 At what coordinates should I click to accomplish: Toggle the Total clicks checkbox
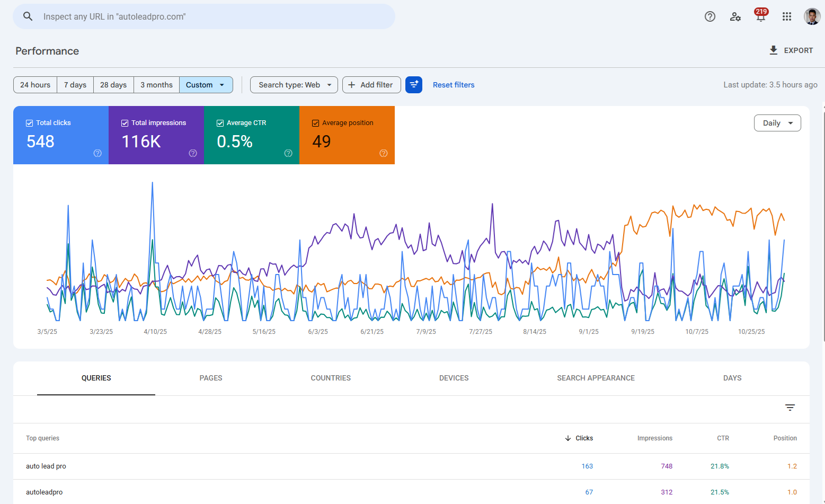30,123
